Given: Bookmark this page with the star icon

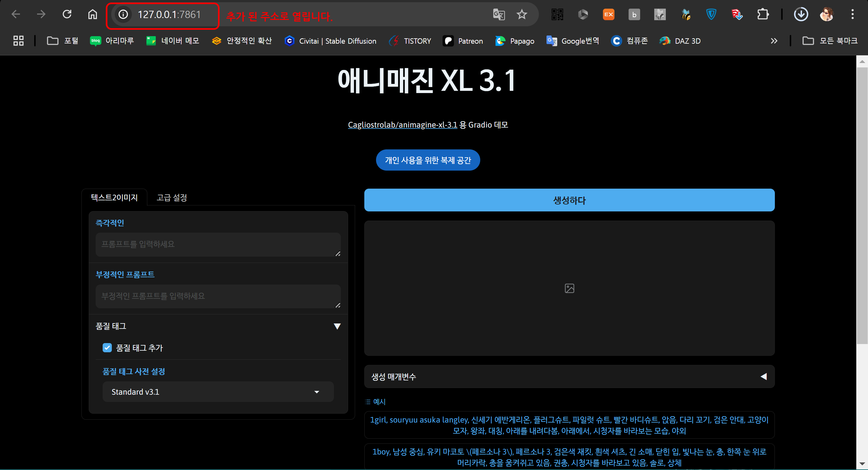Looking at the screenshot, I should pos(522,15).
